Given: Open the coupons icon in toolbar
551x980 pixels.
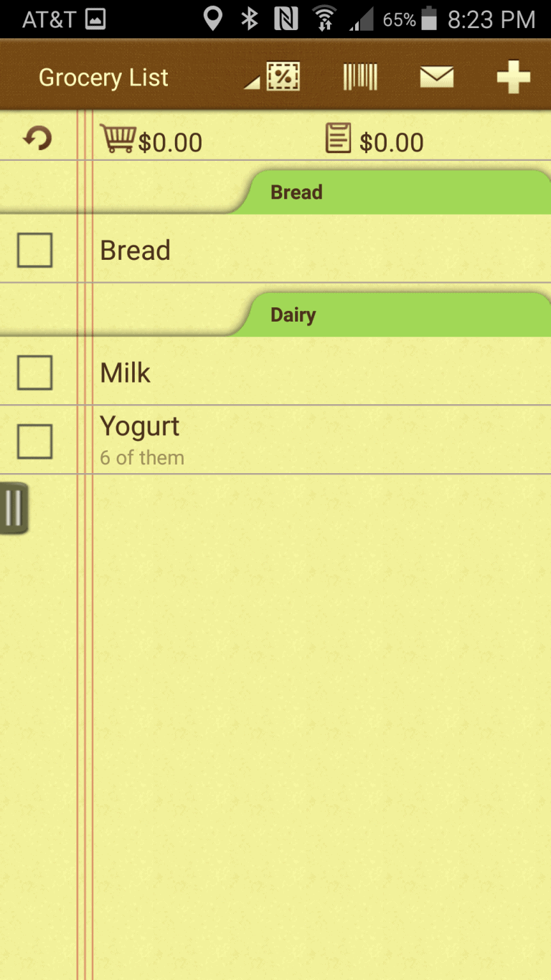Looking at the screenshot, I should click(x=283, y=77).
